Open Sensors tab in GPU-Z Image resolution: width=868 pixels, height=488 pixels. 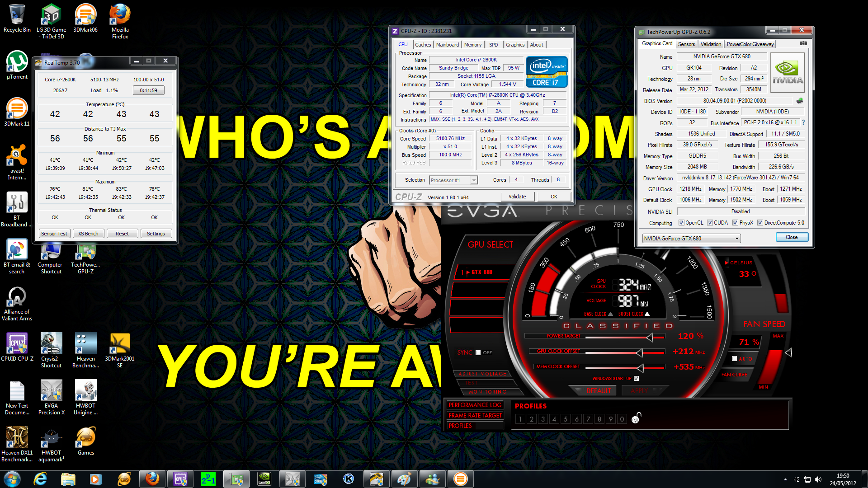[x=686, y=44]
